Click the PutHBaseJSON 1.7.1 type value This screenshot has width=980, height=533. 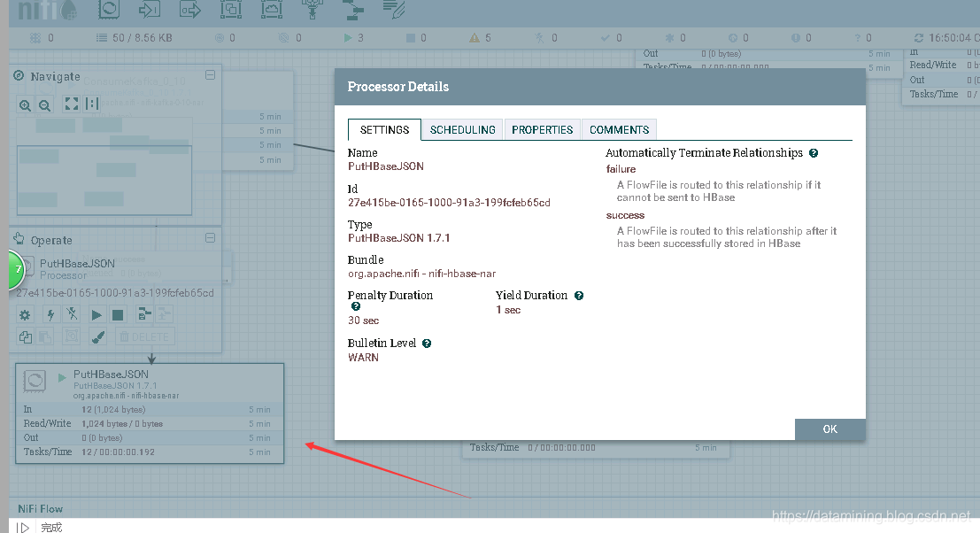click(x=398, y=238)
